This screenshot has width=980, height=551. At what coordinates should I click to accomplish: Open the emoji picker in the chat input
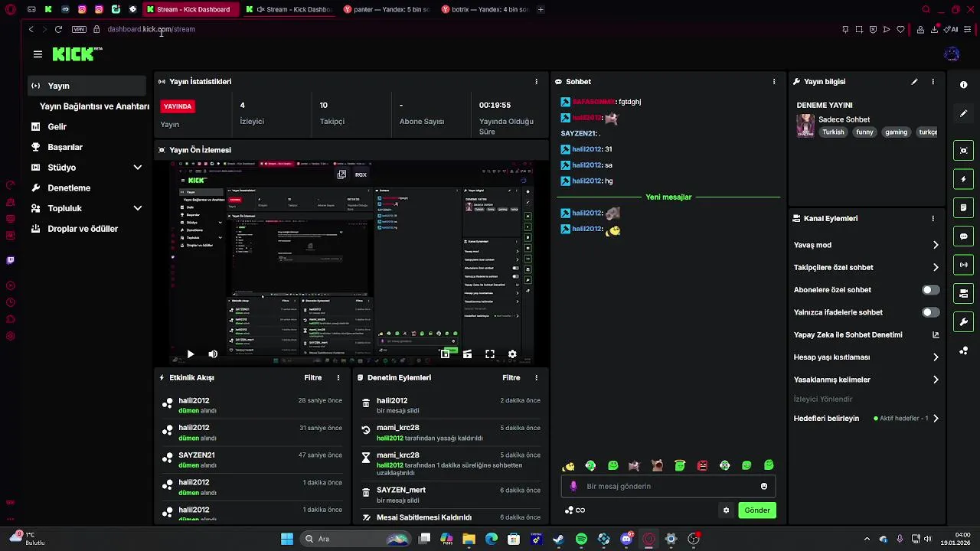[764, 486]
